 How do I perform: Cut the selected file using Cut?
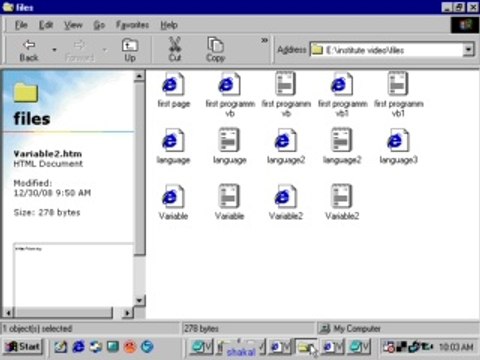pos(175,50)
